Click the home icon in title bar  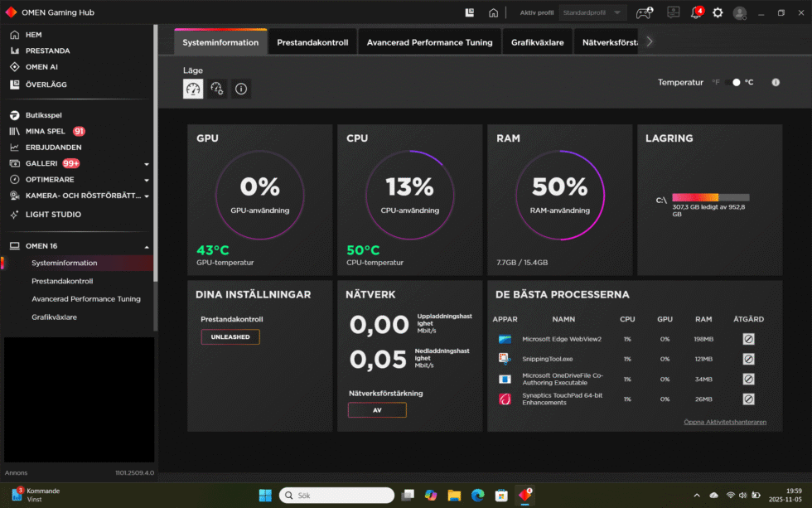coord(494,12)
